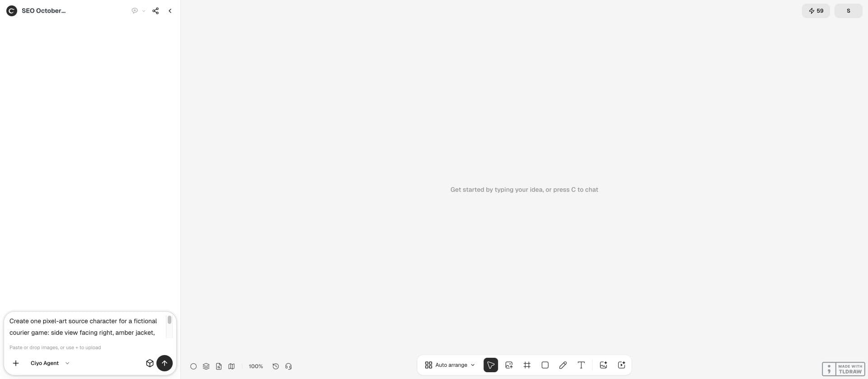Open the AI video generator tool
Screen dimensions: 868x379
622,365
